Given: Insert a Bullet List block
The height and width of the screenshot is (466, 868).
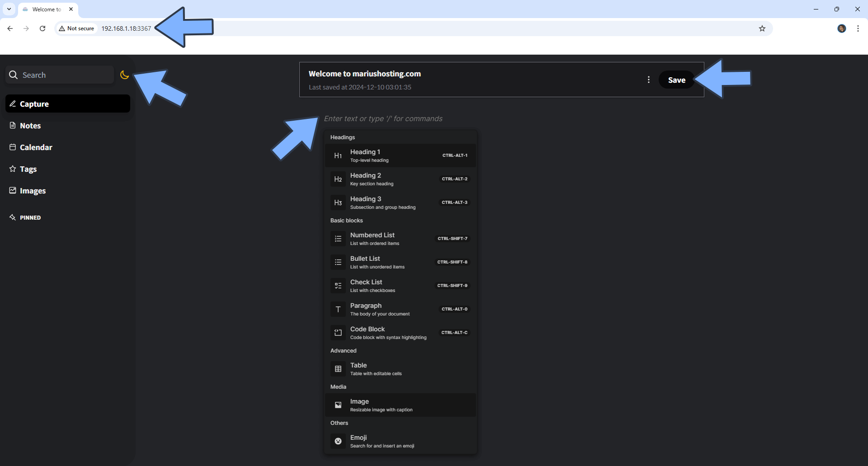Looking at the screenshot, I should click(401, 262).
